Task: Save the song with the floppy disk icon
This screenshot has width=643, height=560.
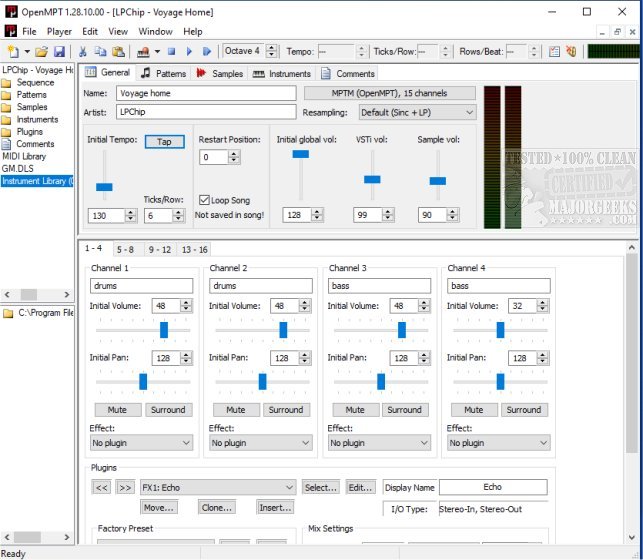Action: point(59,51)
